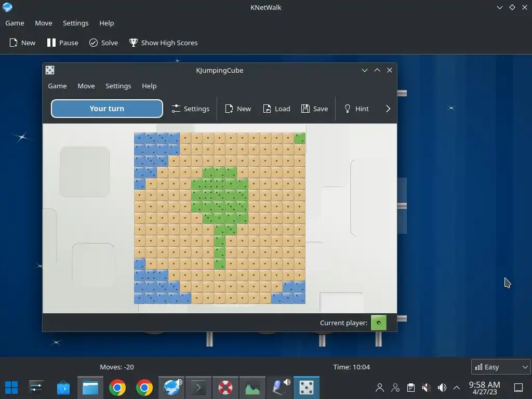This screenshot has height=399, width=532.
Task: Switch to KJumpingCube via taskbar dice icon
Action: pyautogui.click(x=307, y=388)
